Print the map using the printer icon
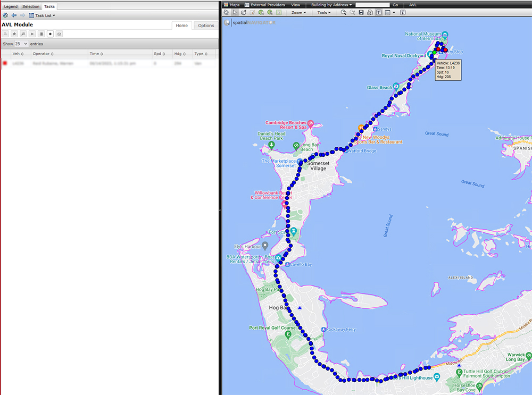Viewport: 532px width, 395px height. [x=370, y=13]
